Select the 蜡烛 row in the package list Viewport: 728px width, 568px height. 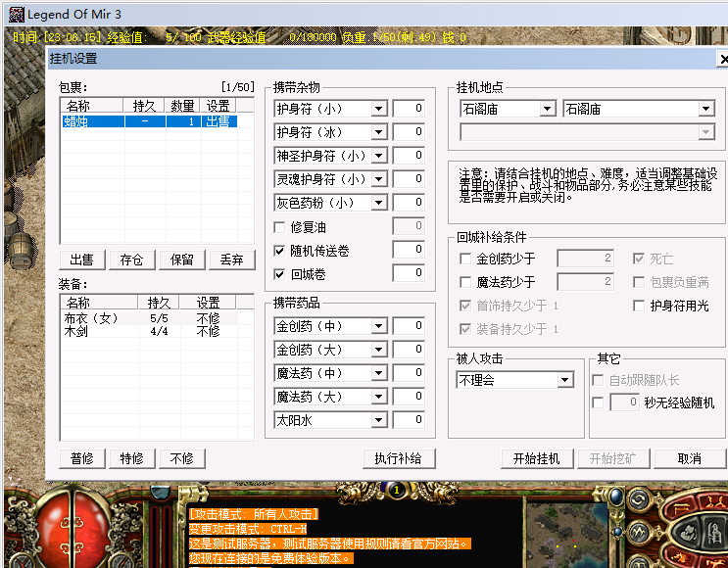(x=150, y=121)
